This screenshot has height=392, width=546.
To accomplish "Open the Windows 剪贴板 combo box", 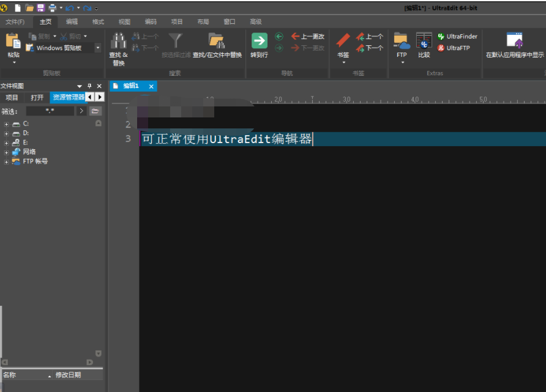I will point(98,48).
